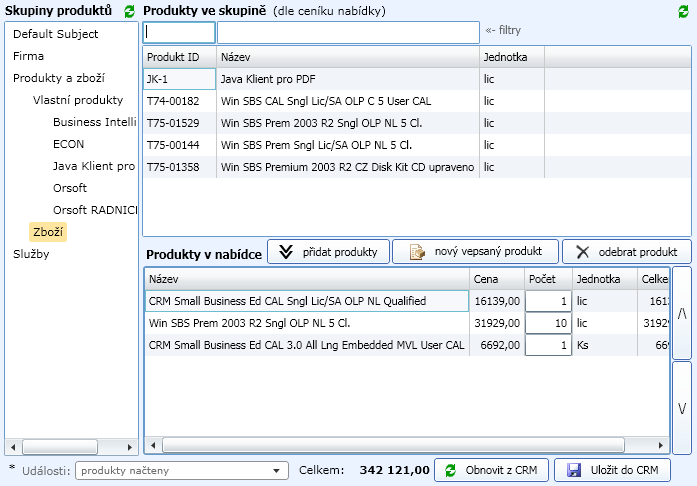
Task: Select Orsoft group
Action: [70, 188]
